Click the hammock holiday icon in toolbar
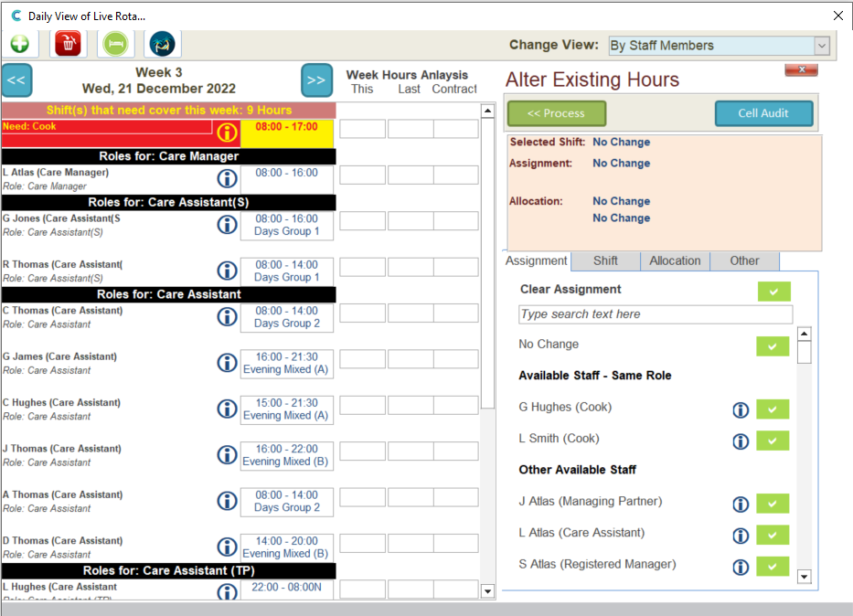 point(163,44)
